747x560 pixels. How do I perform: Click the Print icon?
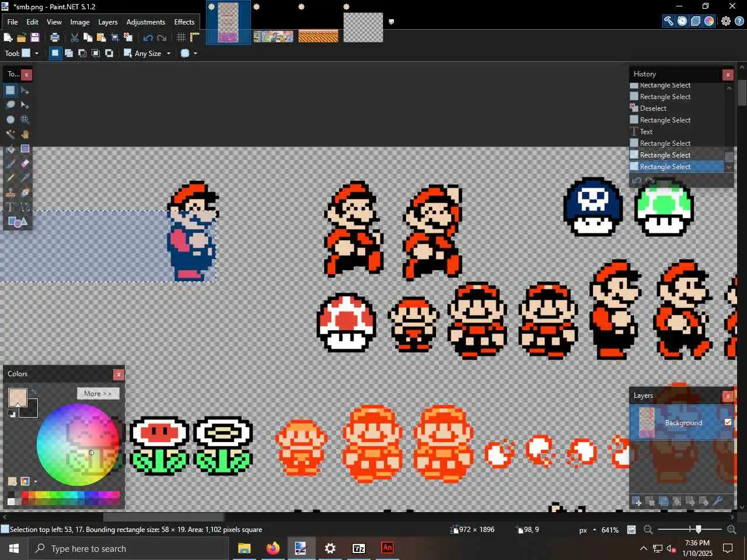pos(55,37)
